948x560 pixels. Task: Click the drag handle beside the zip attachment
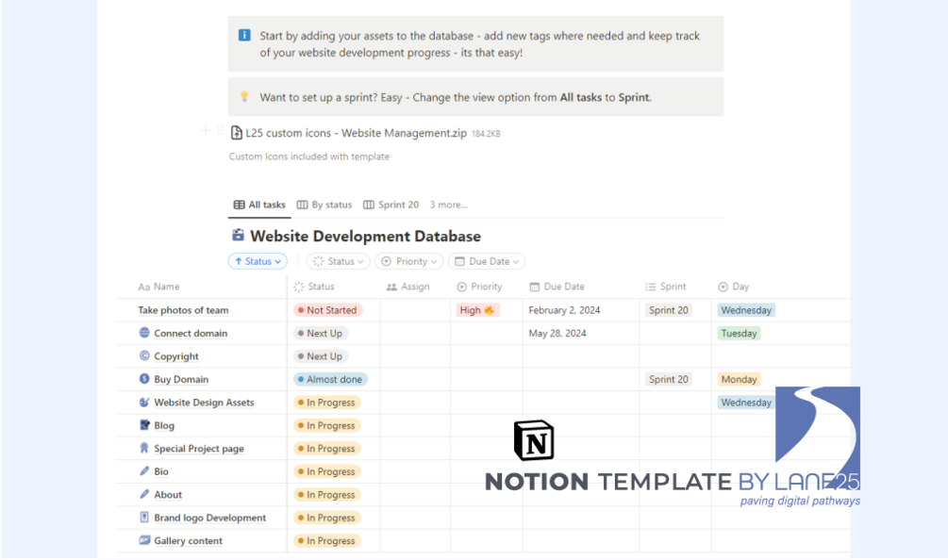pos(220,130)
